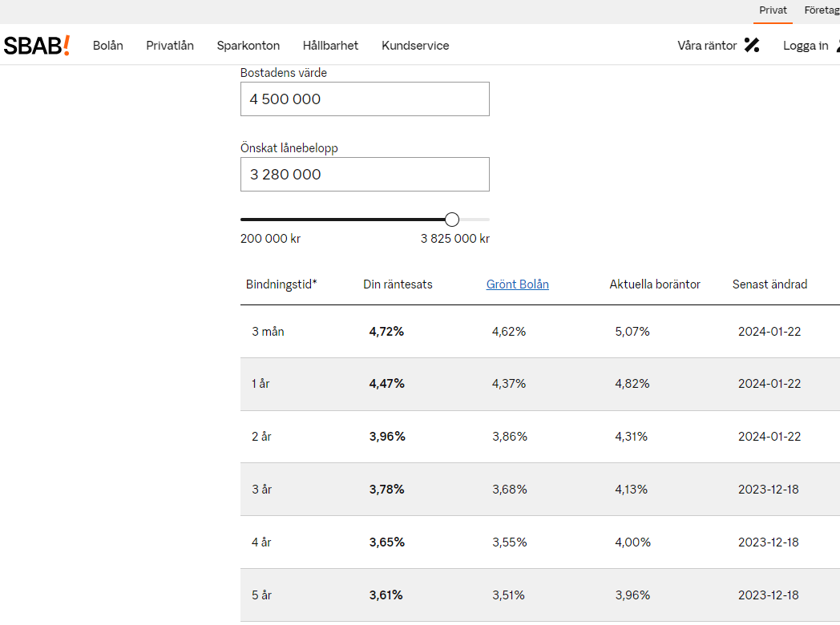Click the 3,55% Grönt Bolån rate
The width and height of the screenshot is (840, 625).
point(510,542)
